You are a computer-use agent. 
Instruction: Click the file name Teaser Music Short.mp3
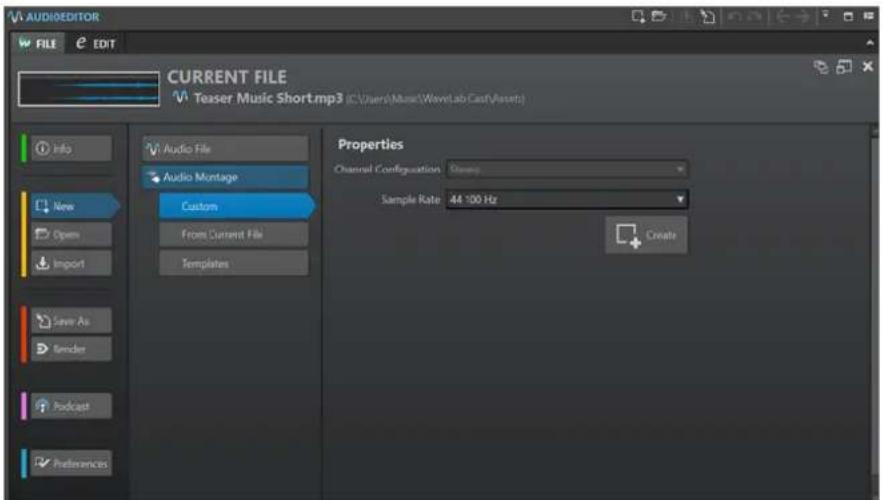(x=268, y=98)
